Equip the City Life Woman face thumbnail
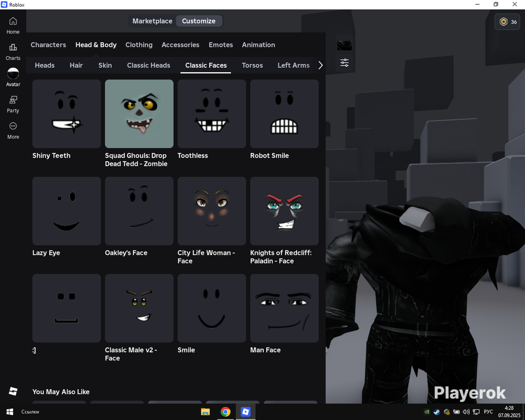Screen dimensions: 525x420 click(x=212, y=211)
